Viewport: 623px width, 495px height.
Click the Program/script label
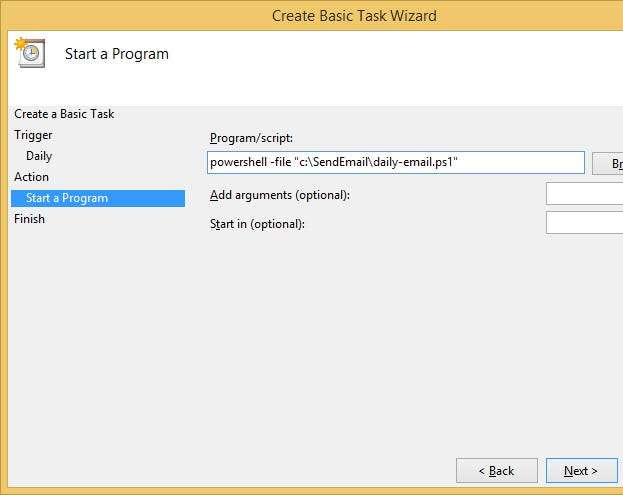pos(251,138)
